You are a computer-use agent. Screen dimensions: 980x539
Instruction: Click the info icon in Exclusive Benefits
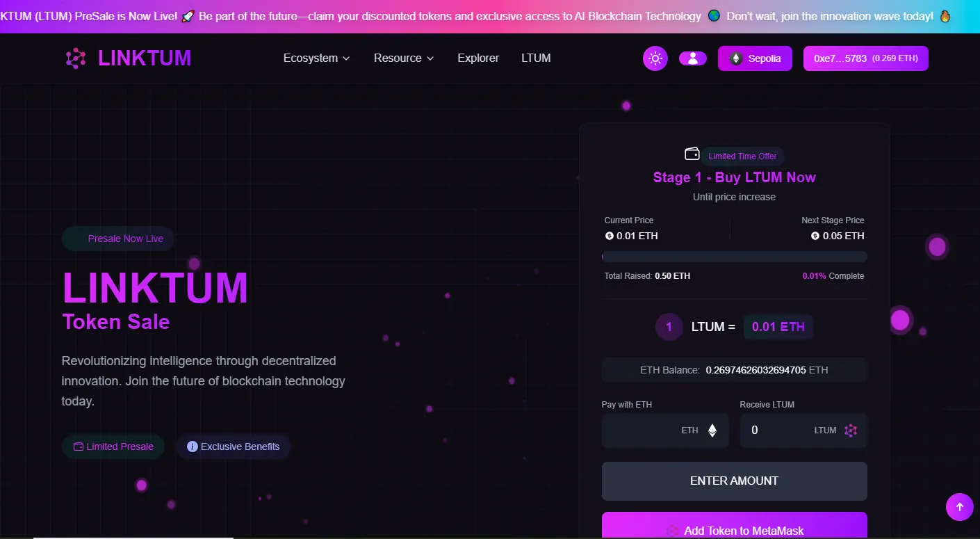pos(193,447)
